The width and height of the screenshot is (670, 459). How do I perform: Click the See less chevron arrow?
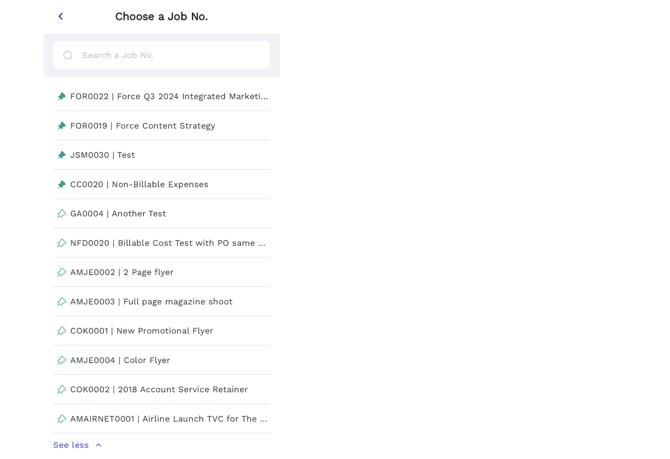tap(98, 445)
